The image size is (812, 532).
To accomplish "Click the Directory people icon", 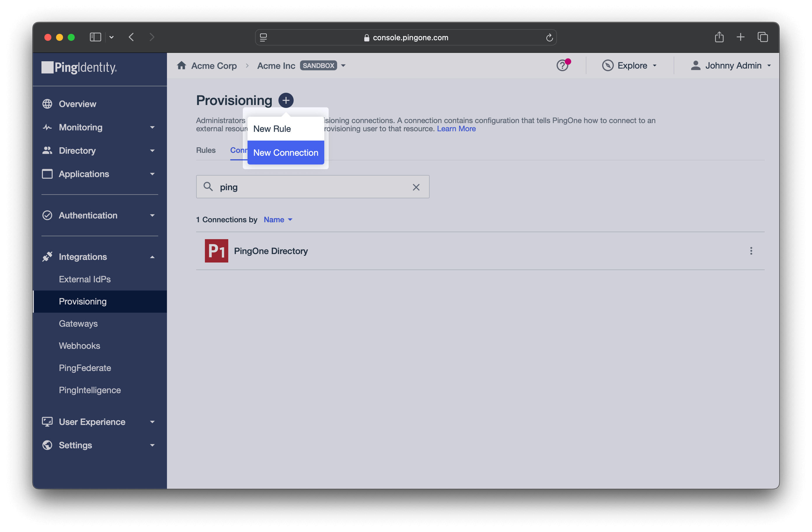I will [x=47, y=150].
